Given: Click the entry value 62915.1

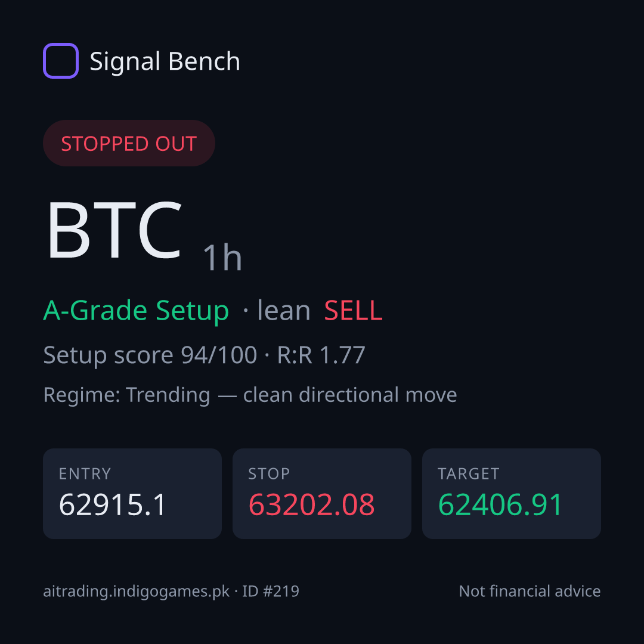Looking at the screenshot, I should (112, 505).
